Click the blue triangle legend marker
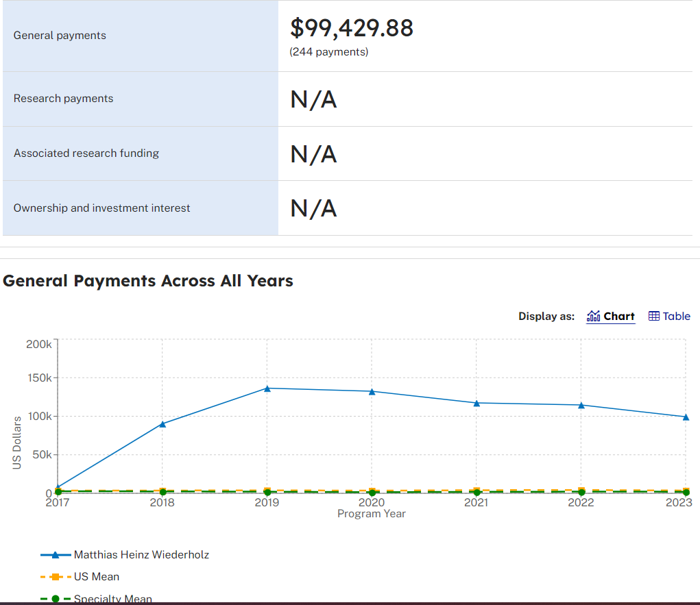The height and width of the screenshot is (605, 700). click(x=56, y=554)
